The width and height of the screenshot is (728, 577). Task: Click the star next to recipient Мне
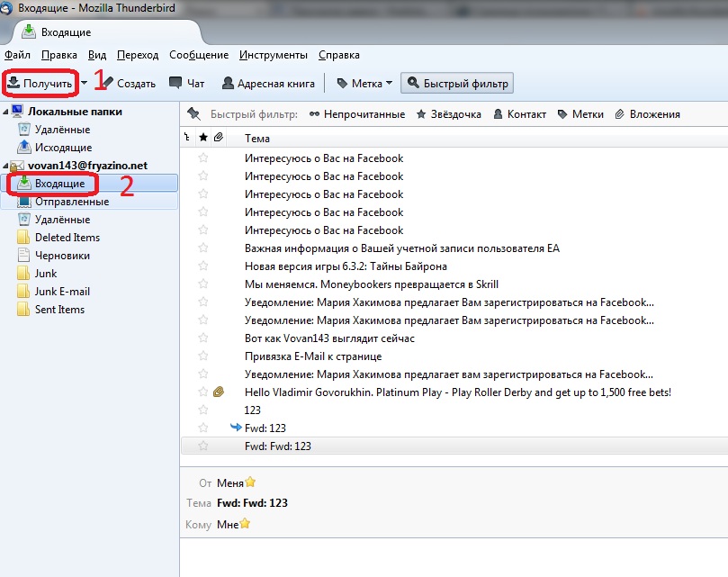point(245,524)
